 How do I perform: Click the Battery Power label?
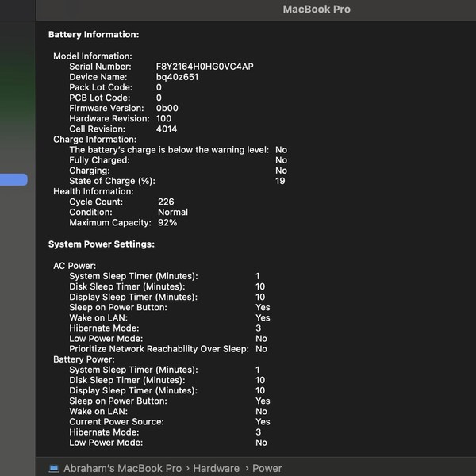[x=84, y=359]
